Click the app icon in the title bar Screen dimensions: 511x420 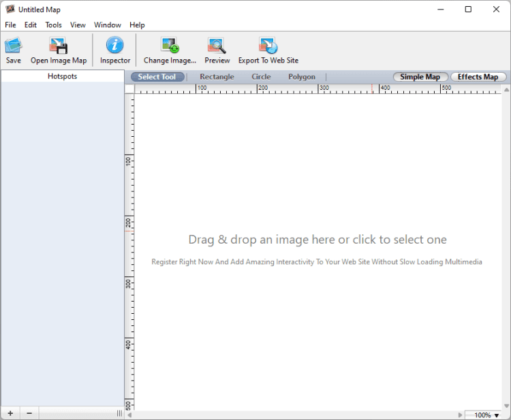click(x=10, y=9)
